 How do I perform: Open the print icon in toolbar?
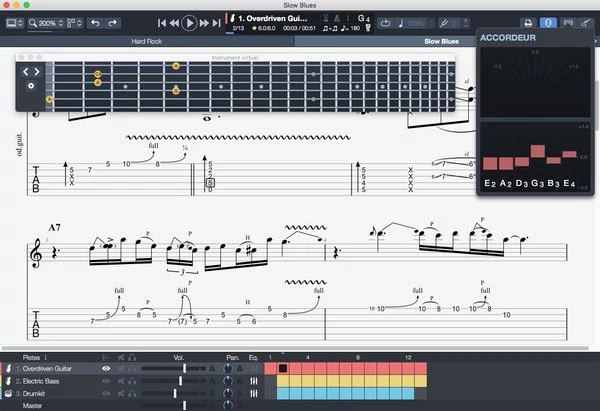point(528,23)
